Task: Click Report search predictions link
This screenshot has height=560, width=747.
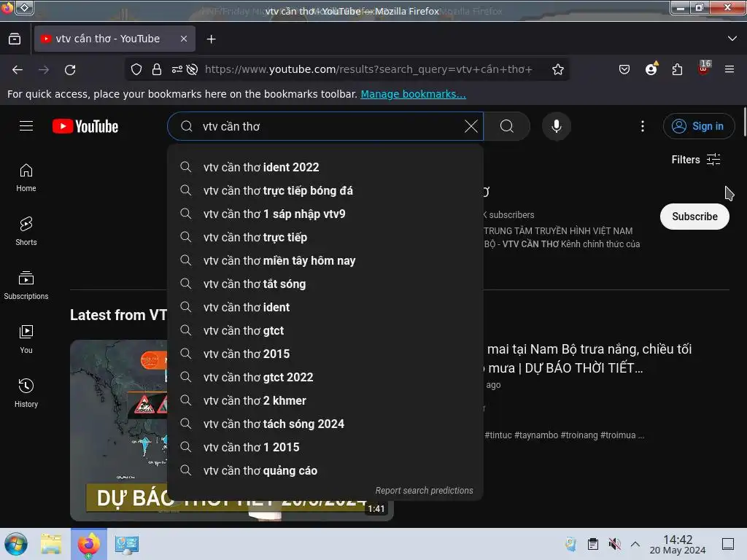Action: click(424, 491)
